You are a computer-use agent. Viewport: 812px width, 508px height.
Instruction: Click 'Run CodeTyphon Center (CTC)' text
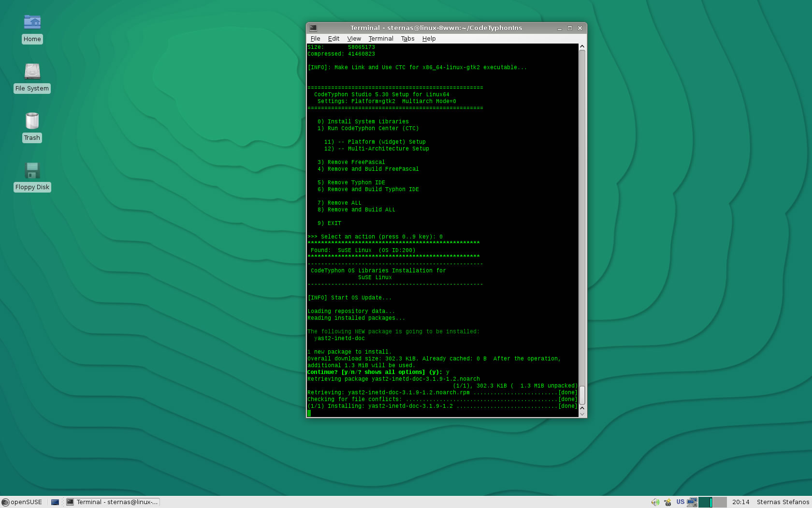(x=373, y=129)
